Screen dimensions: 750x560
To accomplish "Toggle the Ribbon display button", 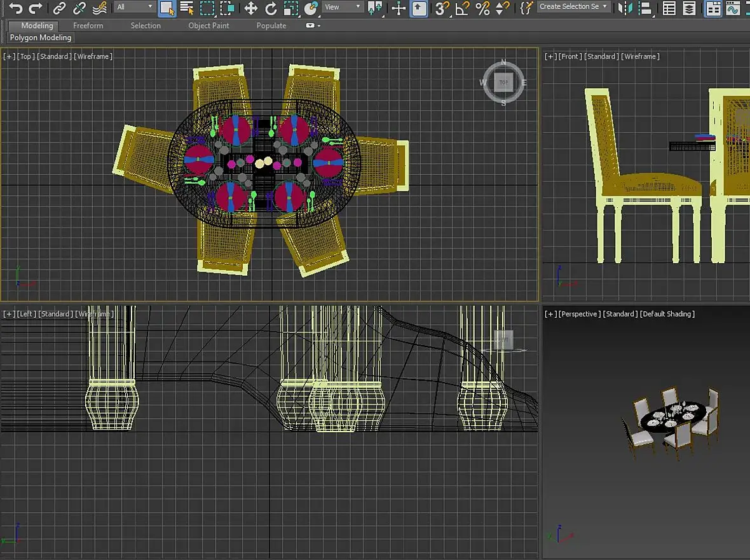I will [713, 8].
